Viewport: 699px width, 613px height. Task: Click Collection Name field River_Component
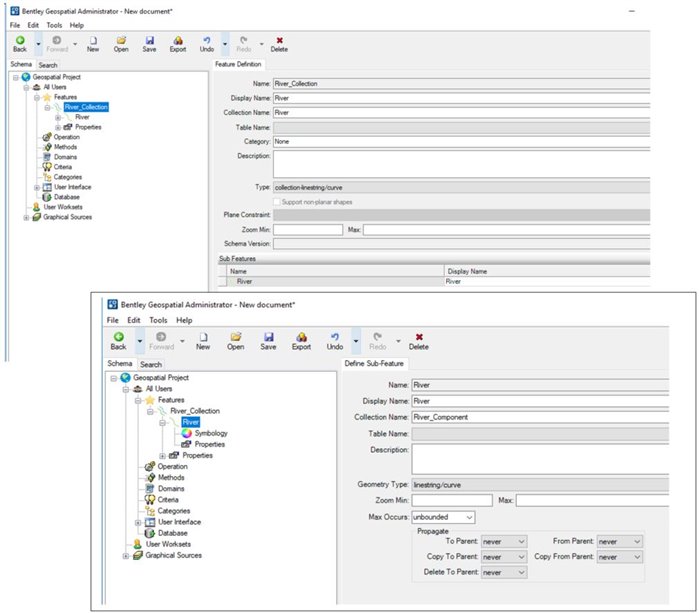click(540, 417)
